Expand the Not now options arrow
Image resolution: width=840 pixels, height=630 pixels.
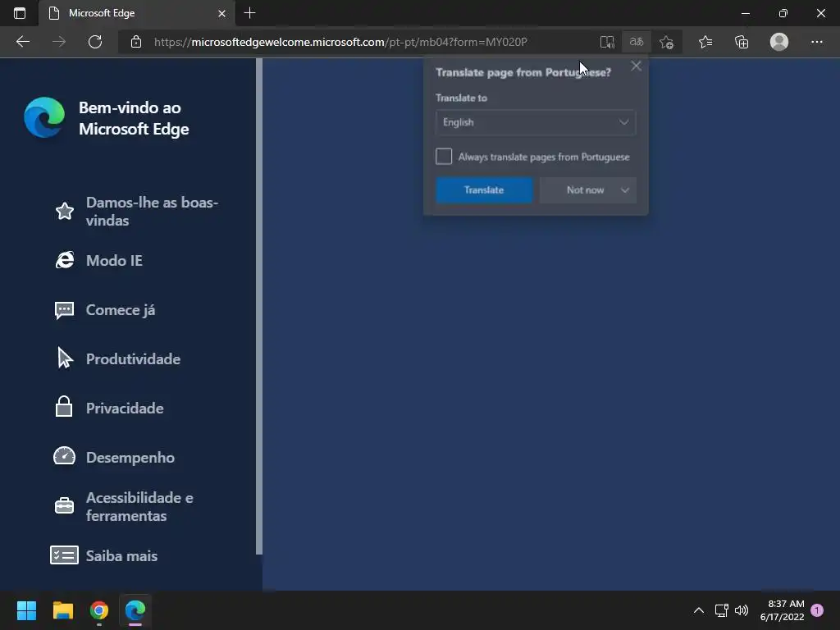click(624, 190)
